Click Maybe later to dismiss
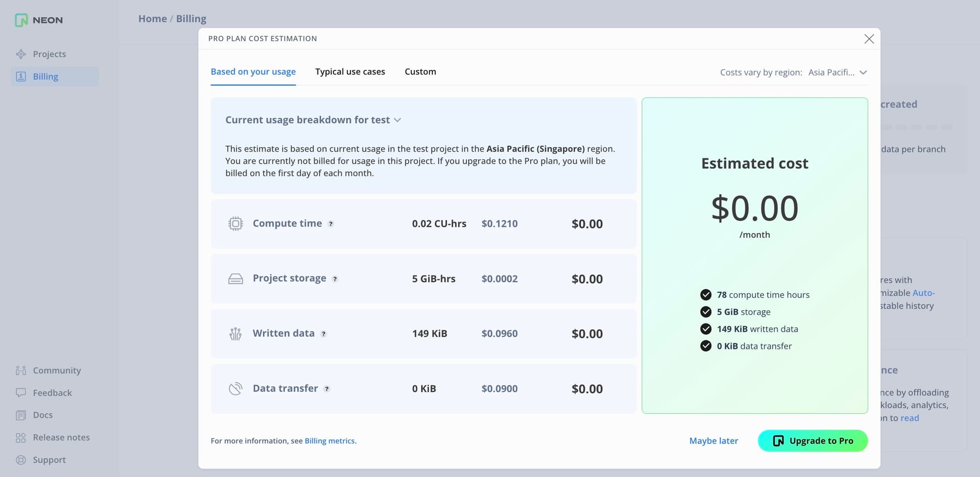Viewport: 980px width, 477px height. point(714,440)
